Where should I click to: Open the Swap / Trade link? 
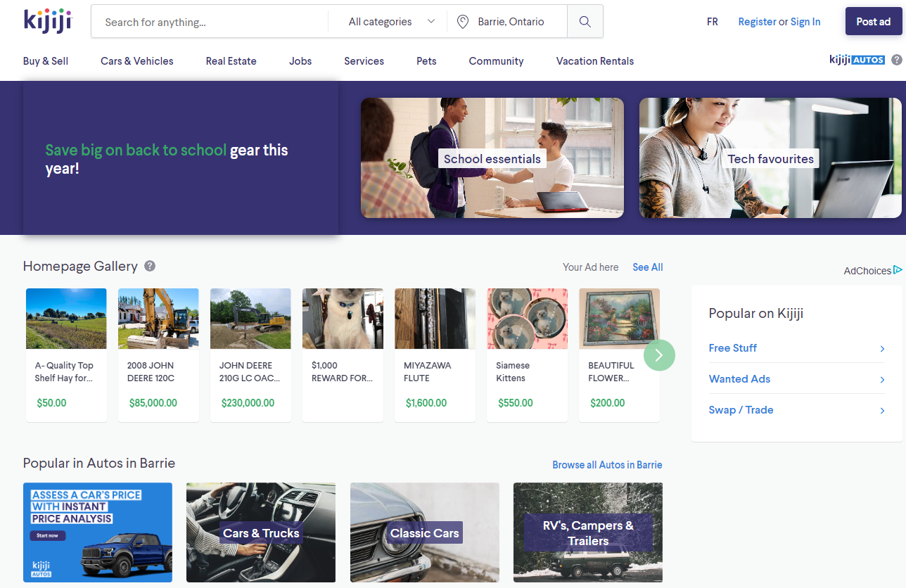coord(741,410)
